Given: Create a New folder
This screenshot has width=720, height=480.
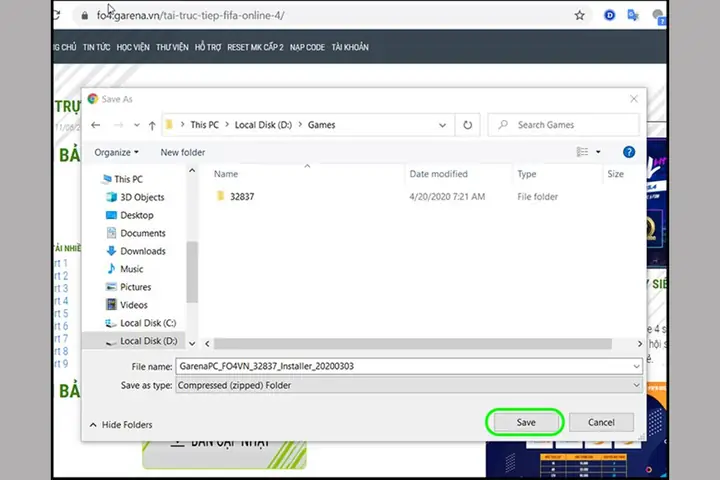Looking at the screenshot, I should click(183, 152).
